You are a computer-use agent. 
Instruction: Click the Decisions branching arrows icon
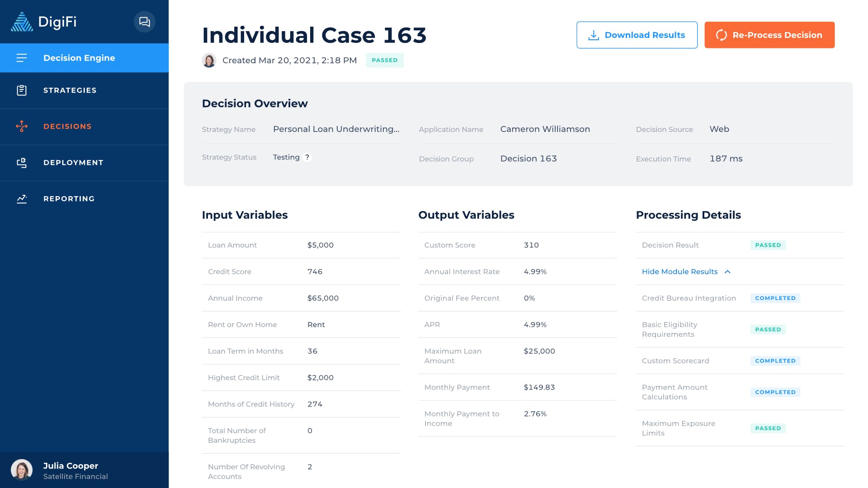[22, 127]
